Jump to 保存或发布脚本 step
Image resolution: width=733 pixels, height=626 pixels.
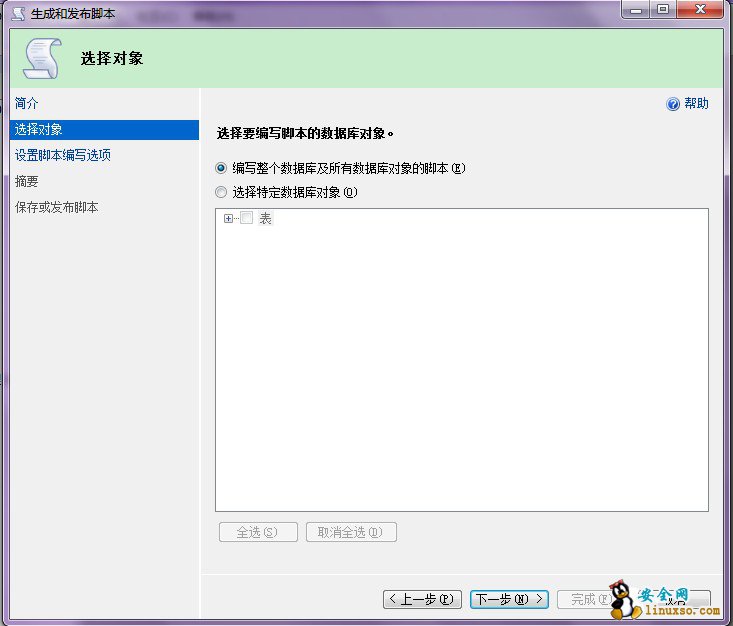point(56,207)
